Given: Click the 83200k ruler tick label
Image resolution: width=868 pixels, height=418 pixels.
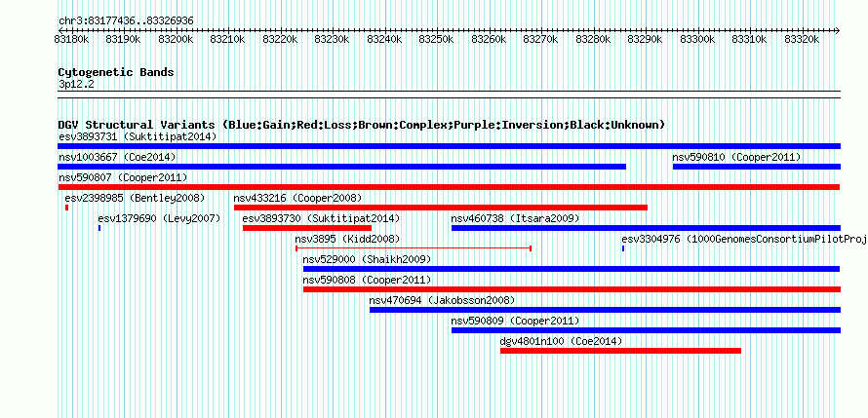Looking at the screenshot, I should pyautogui.click(x=176, y=39).
